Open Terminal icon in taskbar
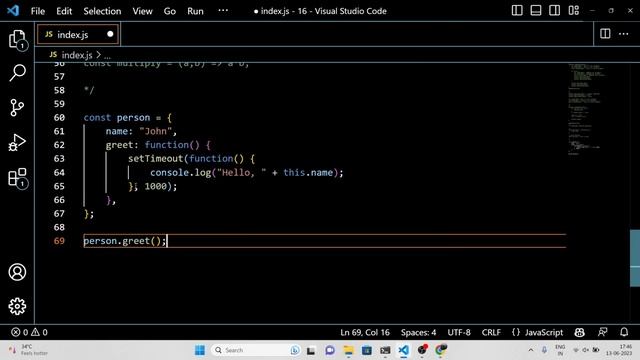Image resolution: width=640 pixels, height=360 pixels. (385, 350)
